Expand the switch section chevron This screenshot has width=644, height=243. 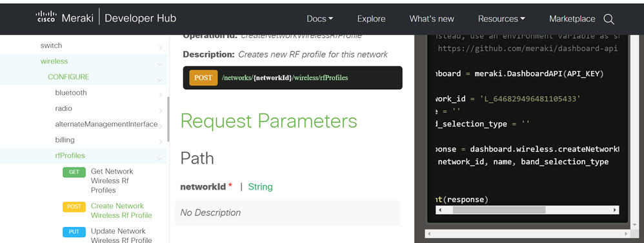tap(160, 48)
